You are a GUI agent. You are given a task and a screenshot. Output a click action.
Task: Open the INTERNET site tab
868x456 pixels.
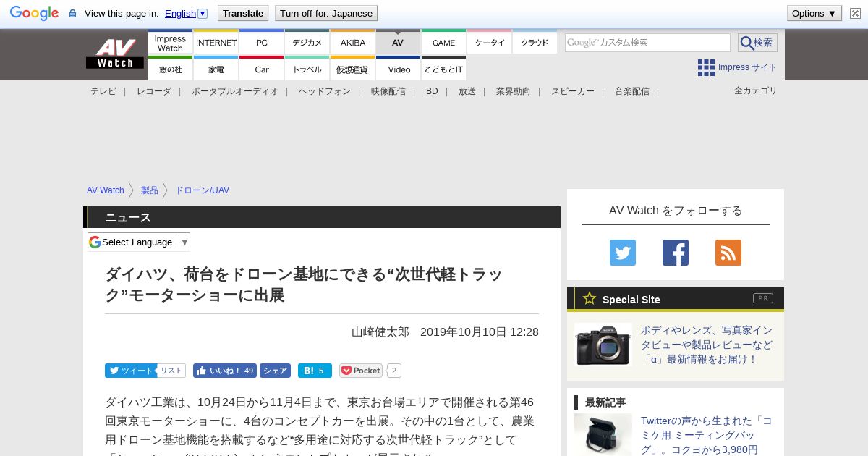(216, 43)
